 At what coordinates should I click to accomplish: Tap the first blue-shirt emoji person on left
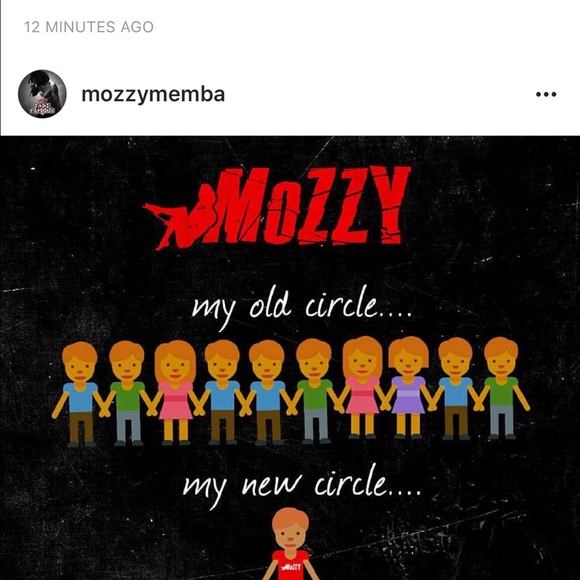(80, 394)
